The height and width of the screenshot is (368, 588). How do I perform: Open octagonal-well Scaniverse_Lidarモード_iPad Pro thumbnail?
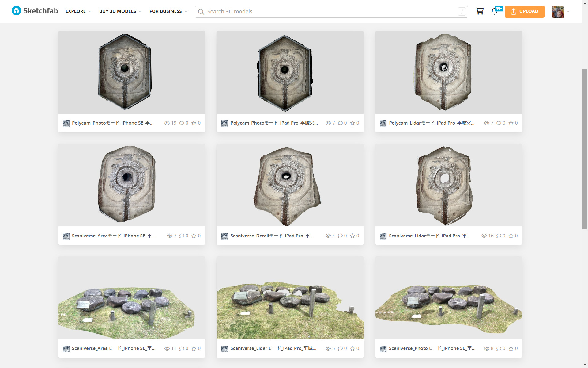click(449, 185)
